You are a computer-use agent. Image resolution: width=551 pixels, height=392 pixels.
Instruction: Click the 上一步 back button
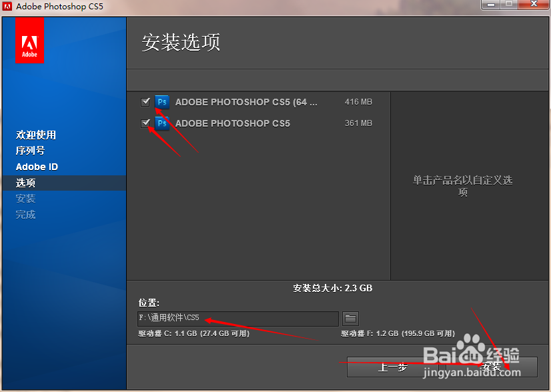tap(392, 367)
